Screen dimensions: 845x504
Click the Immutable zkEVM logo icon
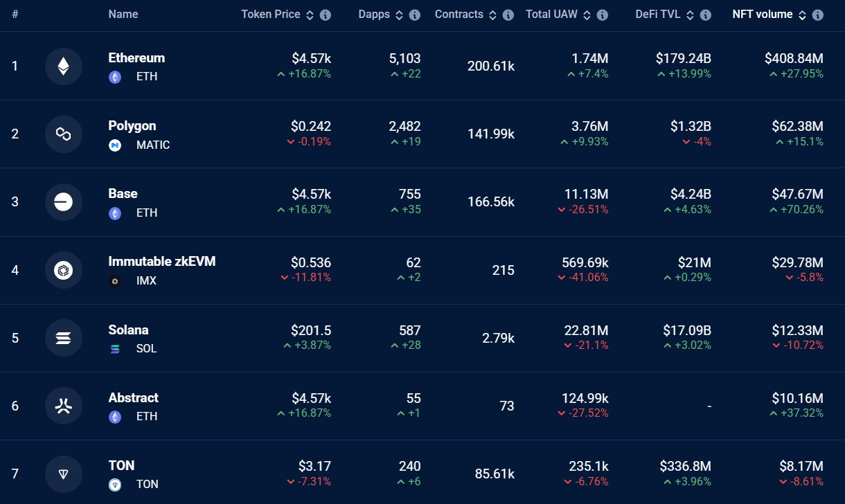[63, 270]
